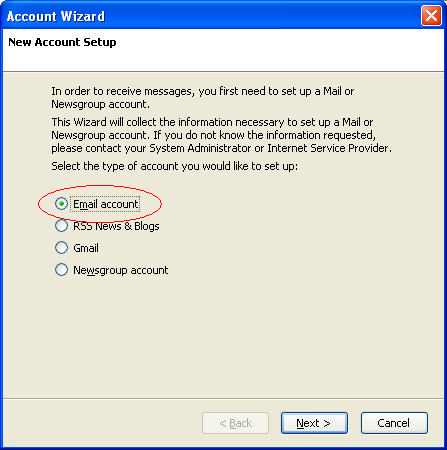447x450 pixels.
Task: Click the 'Email account' label text
Action: 105,204
